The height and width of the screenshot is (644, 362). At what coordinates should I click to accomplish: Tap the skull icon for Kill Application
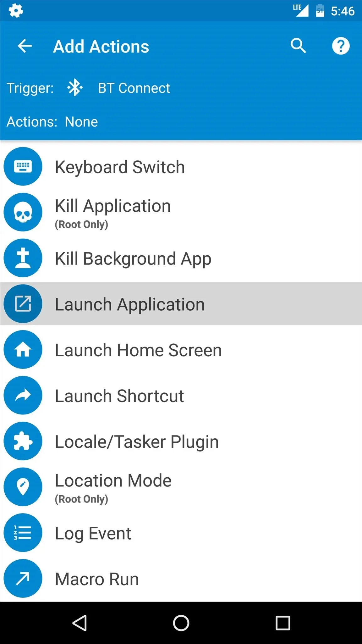click(x=23, y=212)
